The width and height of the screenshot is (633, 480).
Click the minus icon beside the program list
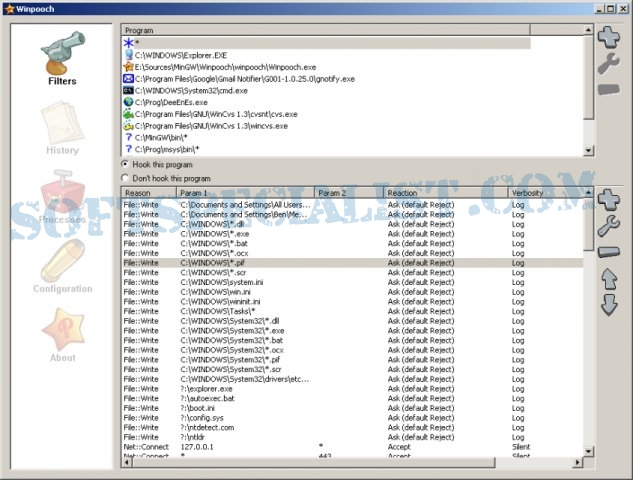(609, 89)
